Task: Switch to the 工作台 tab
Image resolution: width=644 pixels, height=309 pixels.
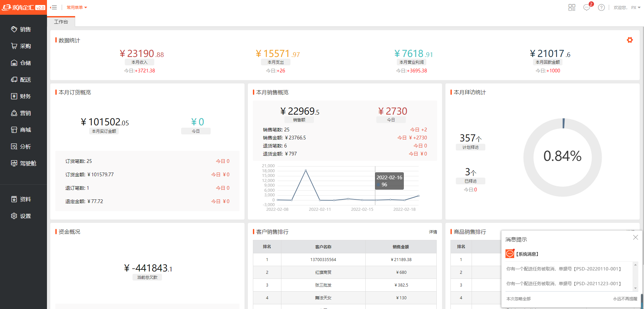Action: 61,22
